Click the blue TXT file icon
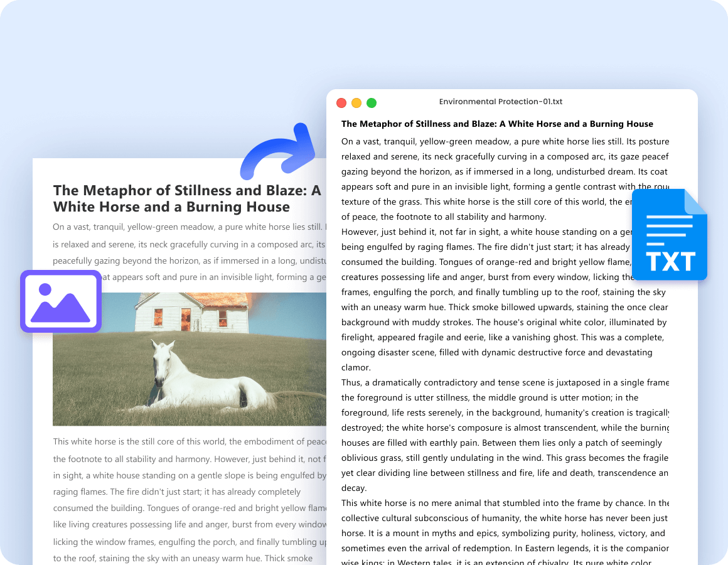Screen dimensions: 728x565 [669, 234]
